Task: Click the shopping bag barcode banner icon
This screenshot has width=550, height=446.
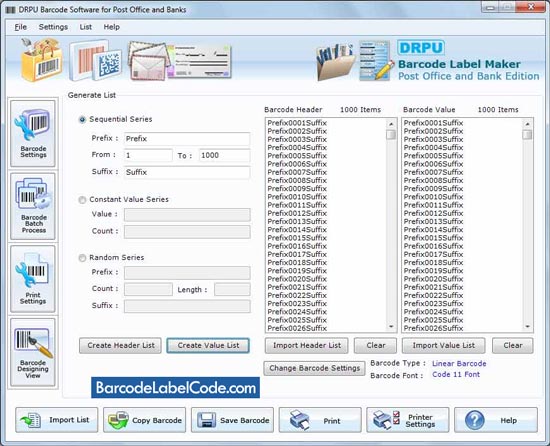Action: 41,60
